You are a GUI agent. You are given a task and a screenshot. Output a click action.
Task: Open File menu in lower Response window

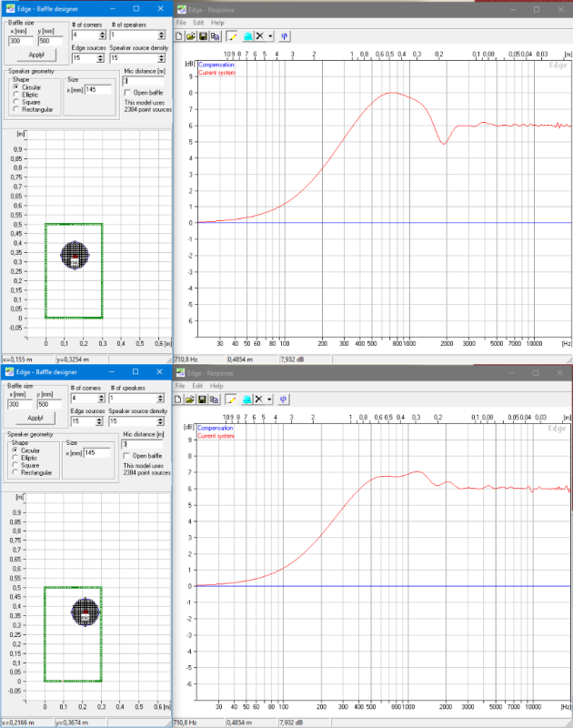click(180, 385)
